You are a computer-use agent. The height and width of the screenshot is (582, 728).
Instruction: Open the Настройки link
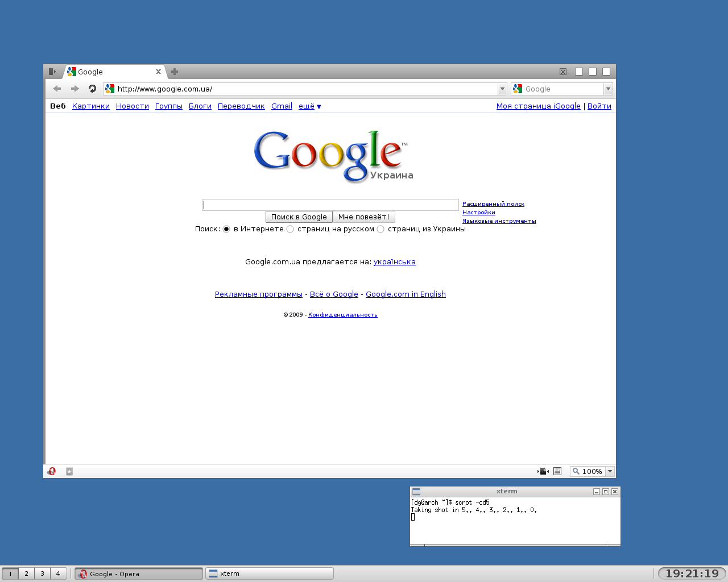[479, 213]
